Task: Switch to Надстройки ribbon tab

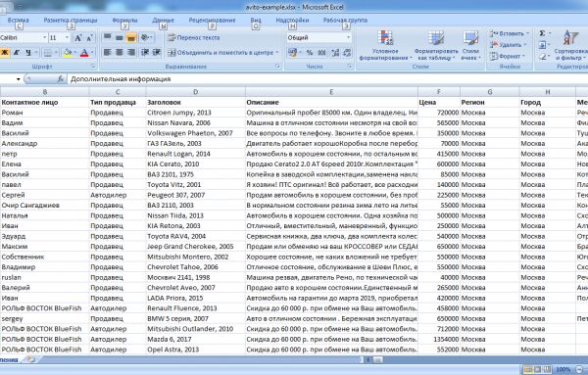Action: (x=292, y=21)
